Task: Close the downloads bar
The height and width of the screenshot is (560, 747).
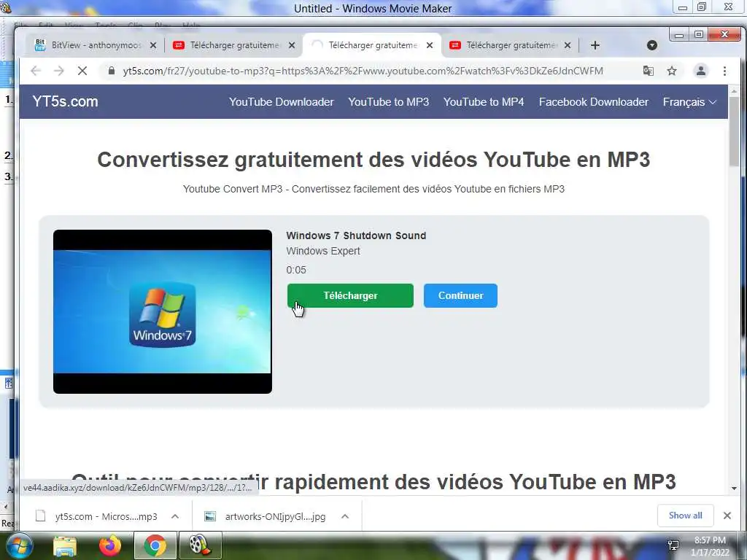Action: pos(727,516)
